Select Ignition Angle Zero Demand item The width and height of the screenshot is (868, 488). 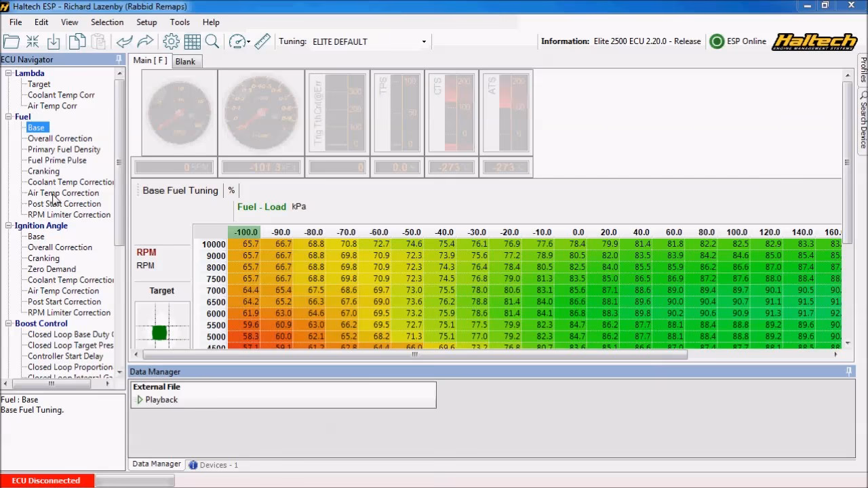pos(52,269)
